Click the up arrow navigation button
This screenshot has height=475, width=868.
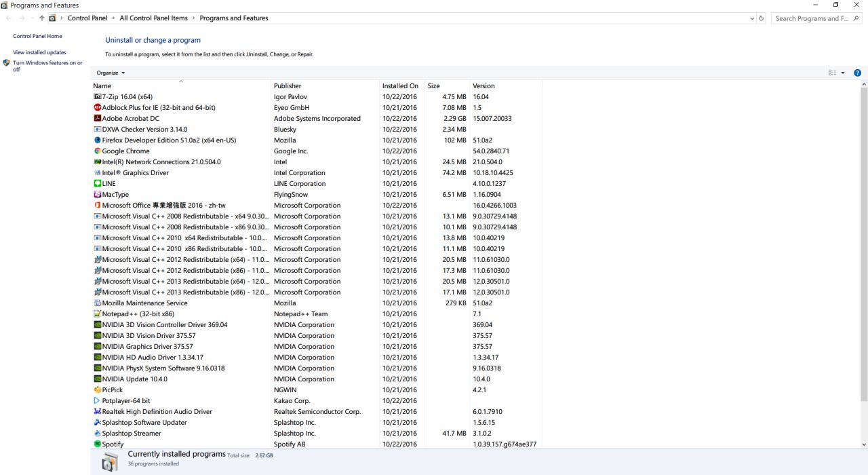pyautogui.click(x=42, y=18)
